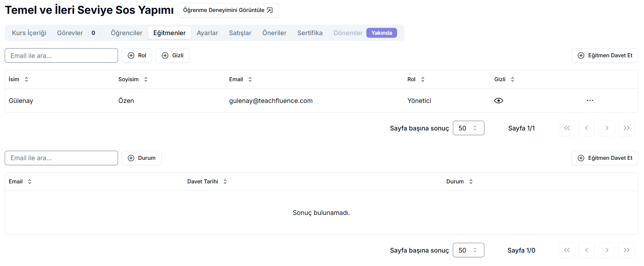Open the Gizli filter

(172, 55)
